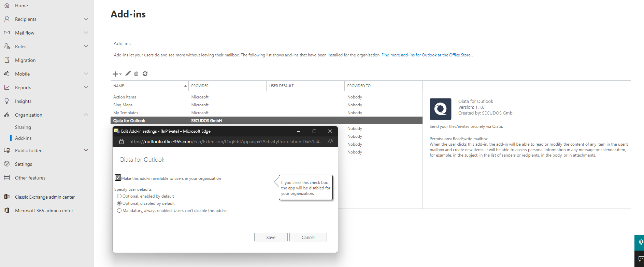Click the Home icon in sidebar
The width and height of the screenshot is (644, 267).
pos(7,5)
